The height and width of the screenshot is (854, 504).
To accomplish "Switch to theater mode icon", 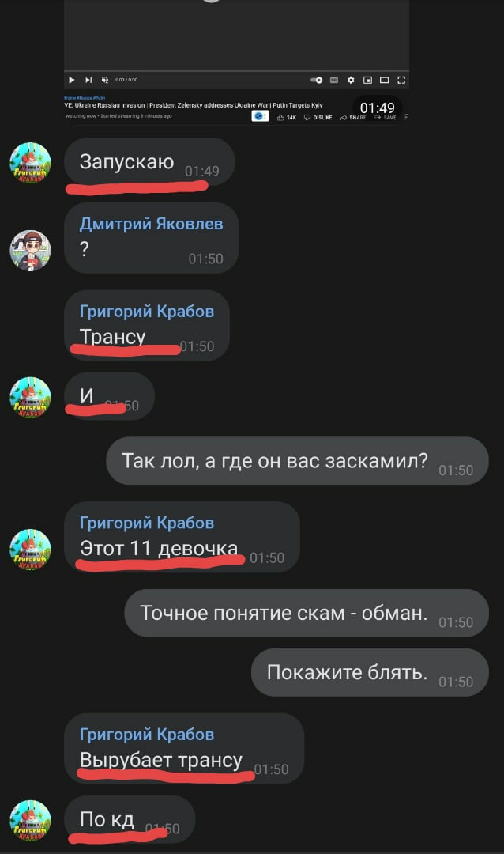I will (x=384, y=80).
